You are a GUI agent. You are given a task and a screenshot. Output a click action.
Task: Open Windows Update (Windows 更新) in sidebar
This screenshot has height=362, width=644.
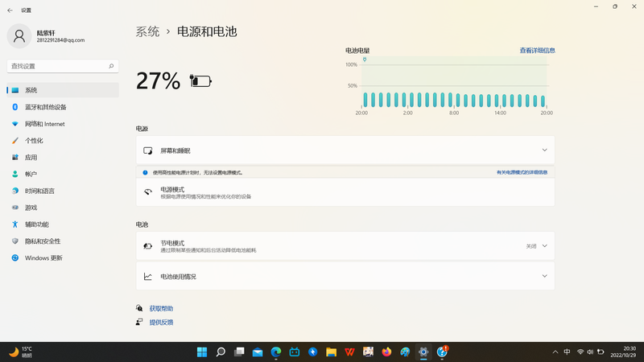[x=43, y=258]
